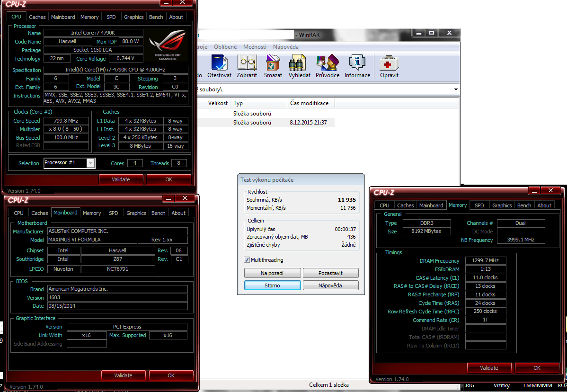Minimize the WinRAR window
Screen dimensions: 567x392
click(419, 33)
